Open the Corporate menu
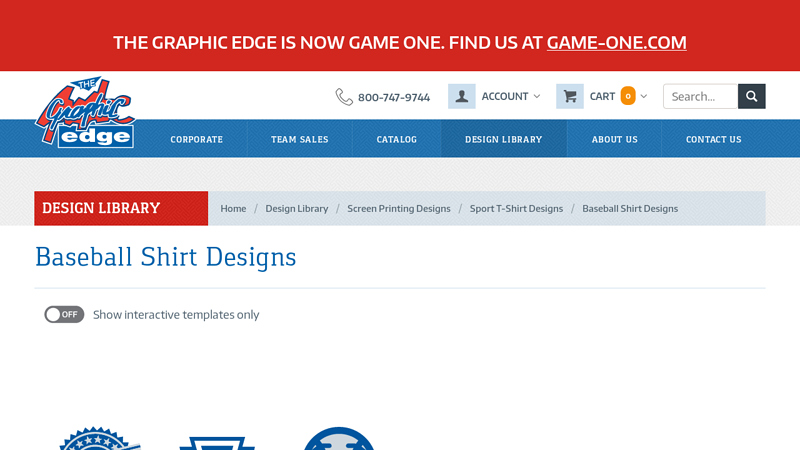Screen dimensions: 800x450 click(196, 139)
